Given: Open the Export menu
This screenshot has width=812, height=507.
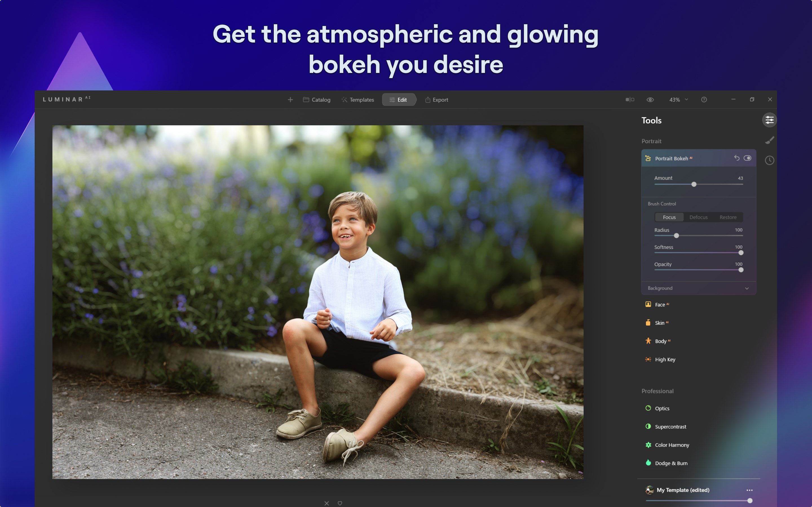Looking at the screenshot, I should coord(437,99).
